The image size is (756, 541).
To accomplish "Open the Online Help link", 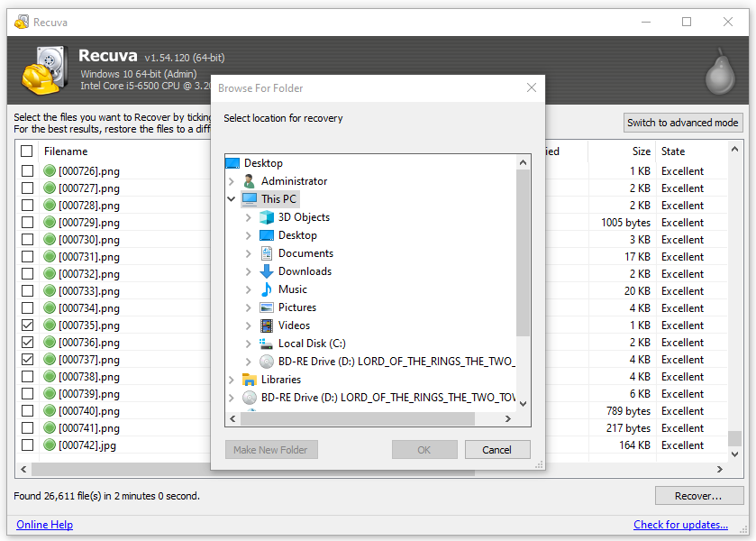I will tap(44, 525).
